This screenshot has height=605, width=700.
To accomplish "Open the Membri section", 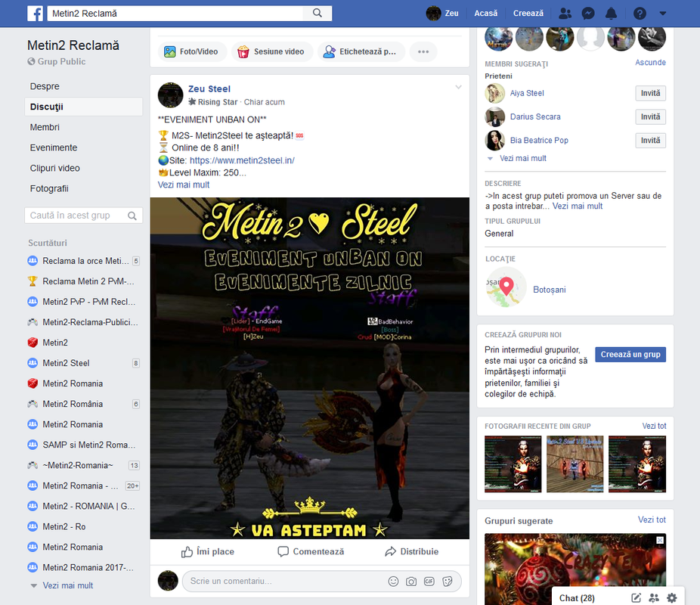I will coord(45,127).
